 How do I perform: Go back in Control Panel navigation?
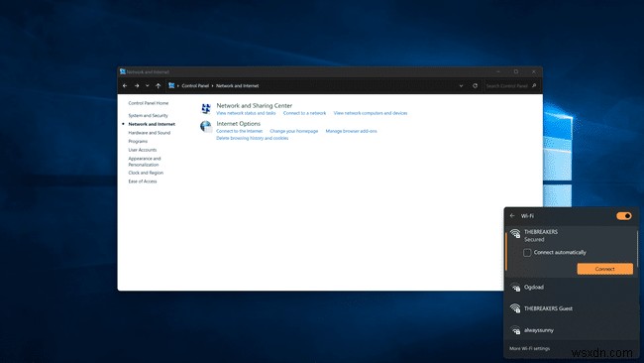click(125, 86)
